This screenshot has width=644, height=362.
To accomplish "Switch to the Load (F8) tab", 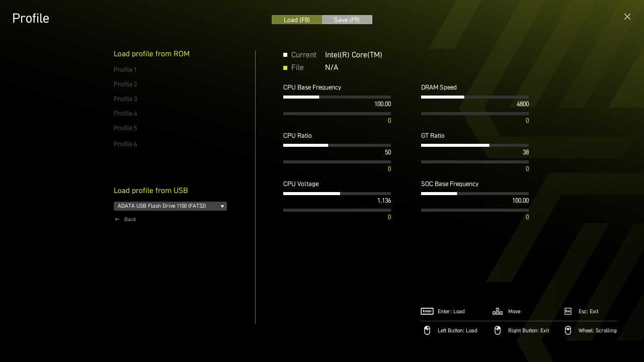I will (297, 20).
